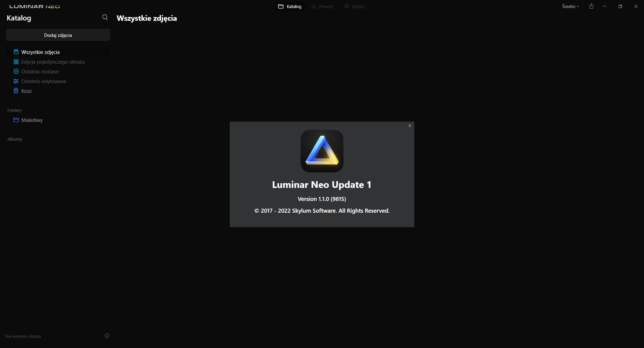Restore down the Luminar Neo window
The width and height of the screenshot is (644, 348).
pyautogui.click(x=620, y=6)
